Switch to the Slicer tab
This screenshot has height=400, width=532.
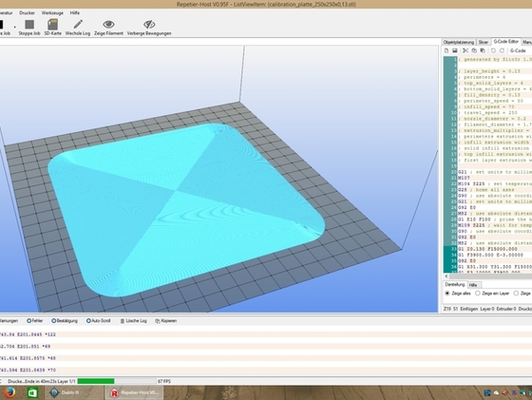tap(483, 42)
